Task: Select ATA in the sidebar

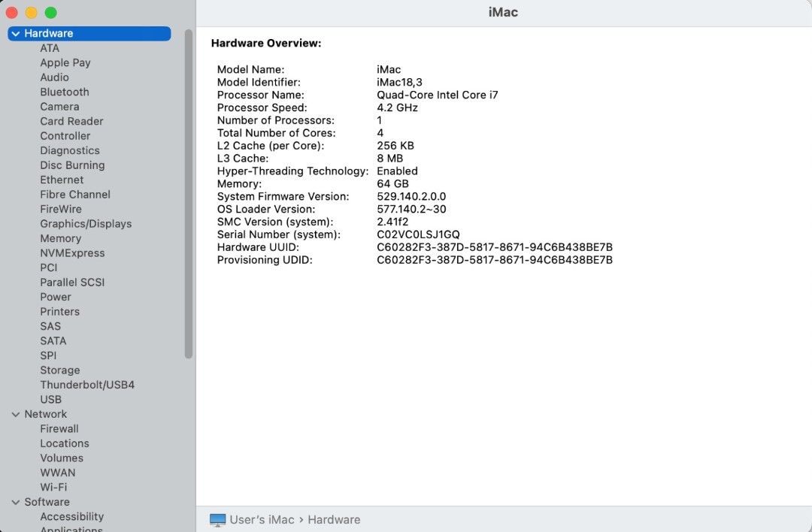Action: tap(50, 48)
